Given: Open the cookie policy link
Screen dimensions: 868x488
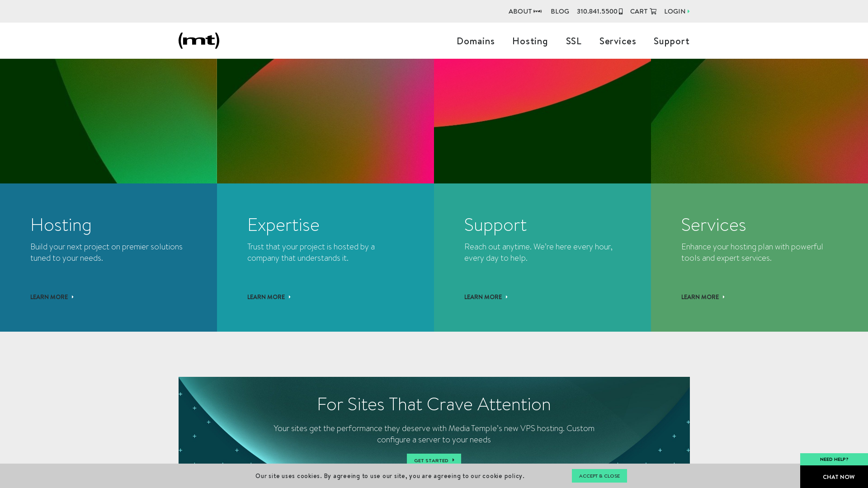Looking at the screenshot, I should (502, 476).
